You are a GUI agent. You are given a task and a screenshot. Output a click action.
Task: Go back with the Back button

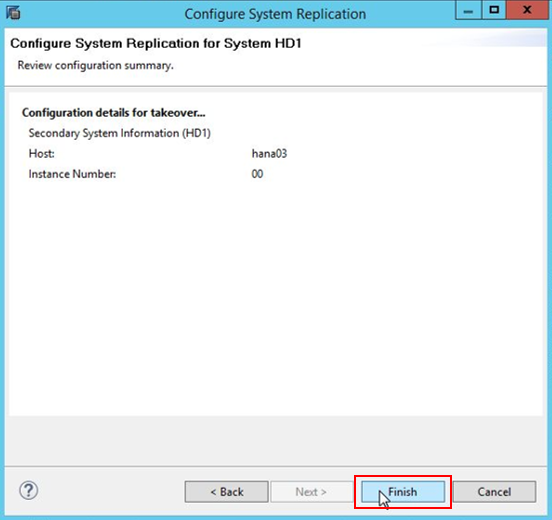click(x=226, y=491)
